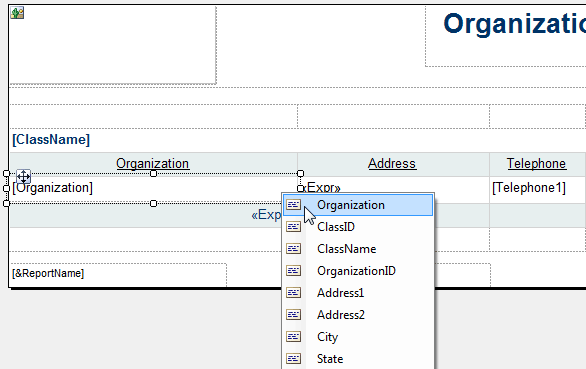Click top-right corner handle of selected cell
Image resolution: width=586 pixels, height=369 pixels.
point(300,173)
